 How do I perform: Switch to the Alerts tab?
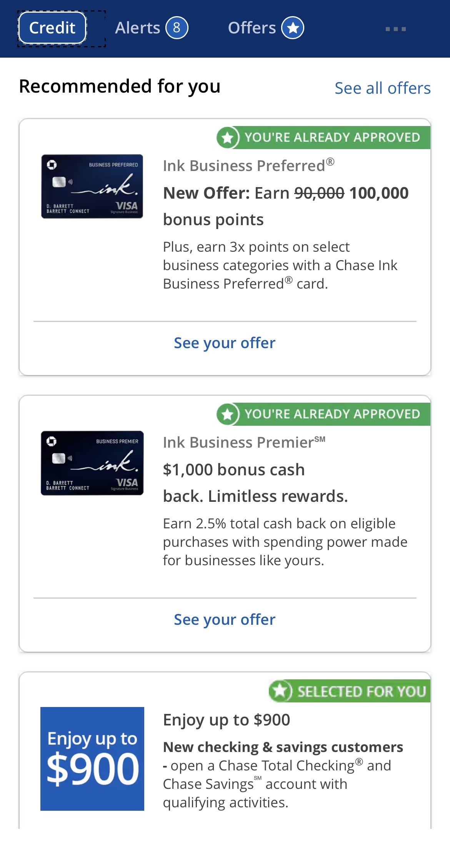click(x=138, y=28)
